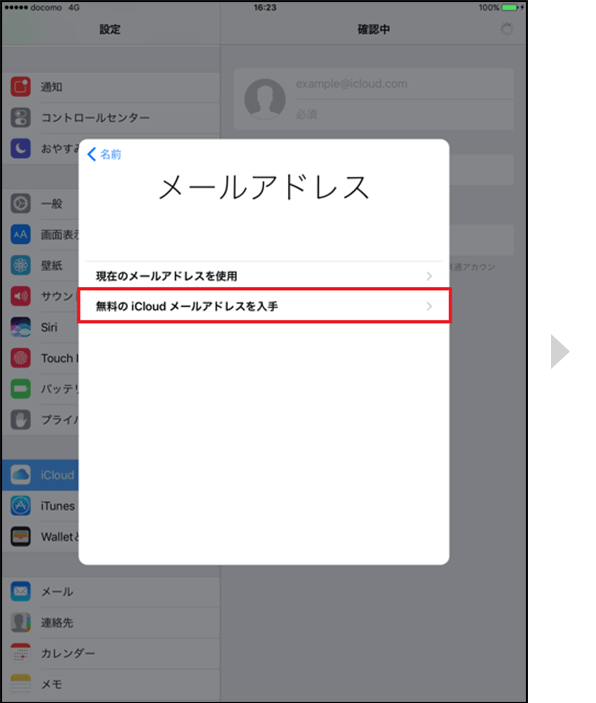This screenshot has height=703, width=596.
Task: Click the example@icloud.com email field
Action: (404, 84)
